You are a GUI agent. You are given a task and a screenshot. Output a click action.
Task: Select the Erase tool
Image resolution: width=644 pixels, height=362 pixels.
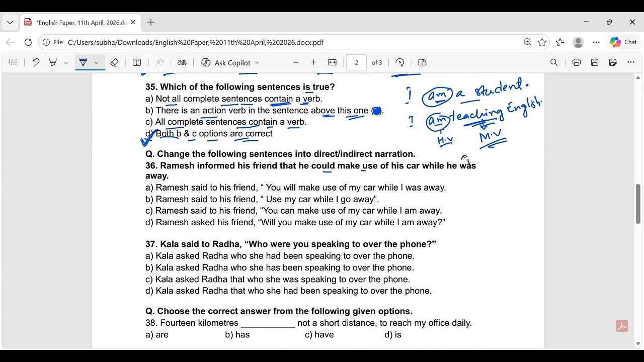point(114,62)
